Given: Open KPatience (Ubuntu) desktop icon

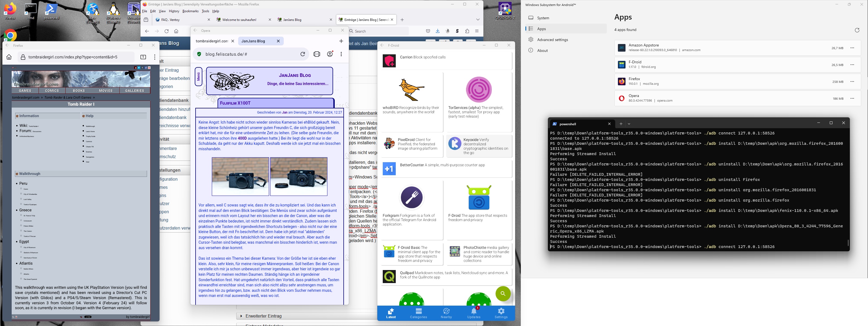Looking at the screenshot, I should (x=113, y=14).
